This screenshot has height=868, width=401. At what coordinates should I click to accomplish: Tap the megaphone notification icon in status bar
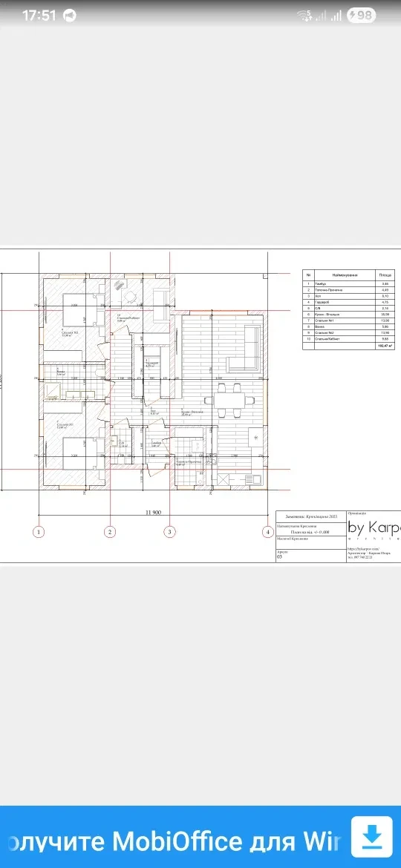(70, 16)
